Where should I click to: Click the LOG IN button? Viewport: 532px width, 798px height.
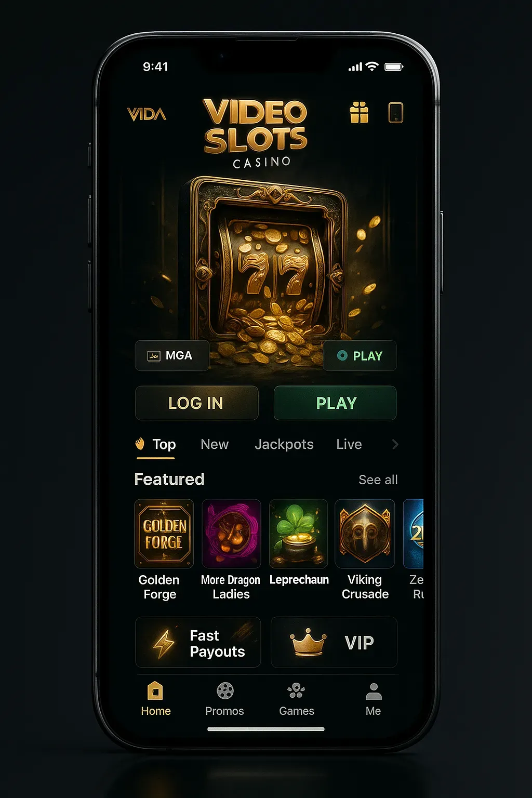(197, 403)
